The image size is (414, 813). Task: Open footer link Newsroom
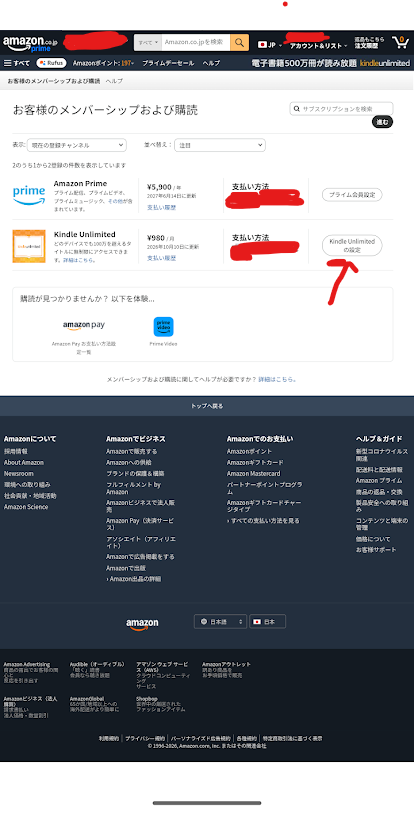[x=19, y=474]
